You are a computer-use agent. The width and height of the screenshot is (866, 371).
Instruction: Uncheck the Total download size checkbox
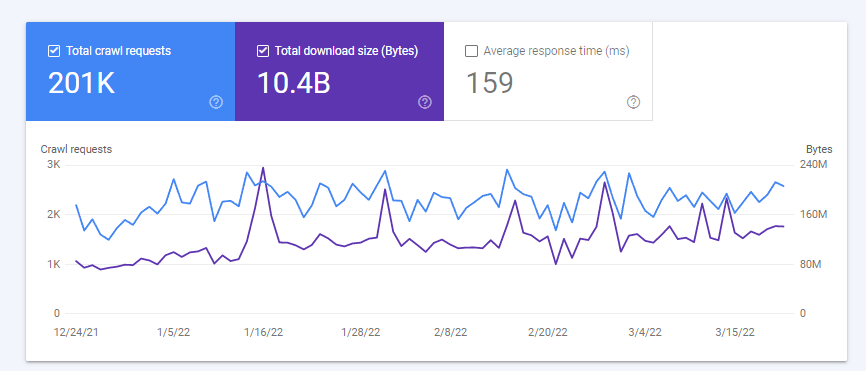tap(263, 51)
